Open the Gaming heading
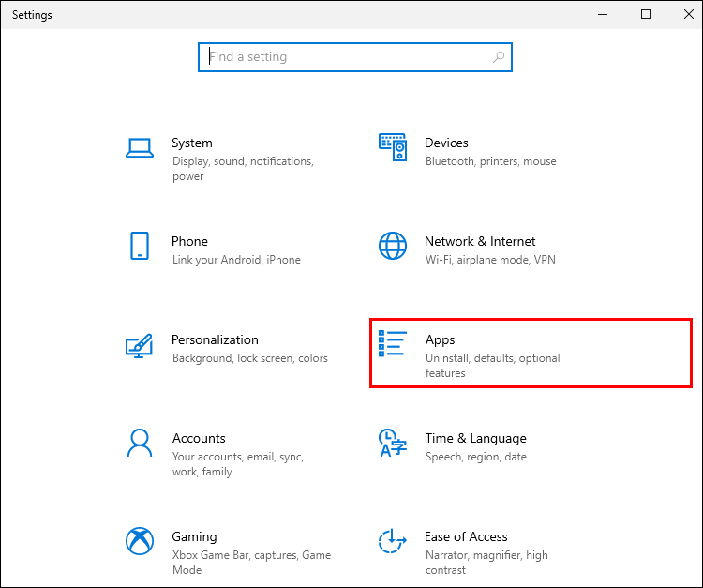 194,536
